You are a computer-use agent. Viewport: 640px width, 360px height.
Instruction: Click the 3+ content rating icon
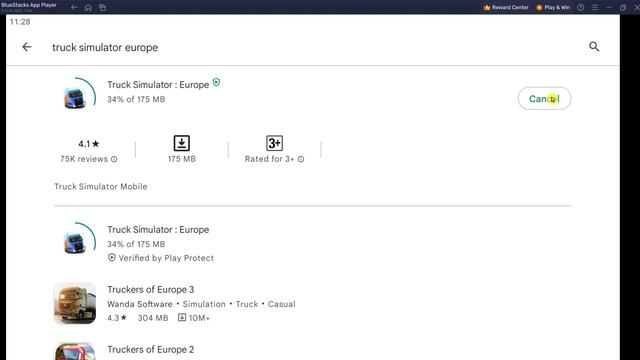[274, 143]
